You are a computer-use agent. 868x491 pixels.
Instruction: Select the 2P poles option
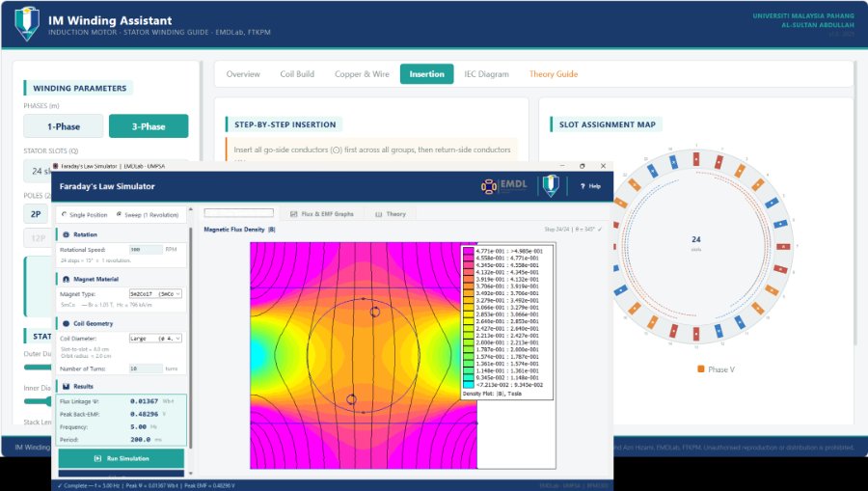coord(36,214)
